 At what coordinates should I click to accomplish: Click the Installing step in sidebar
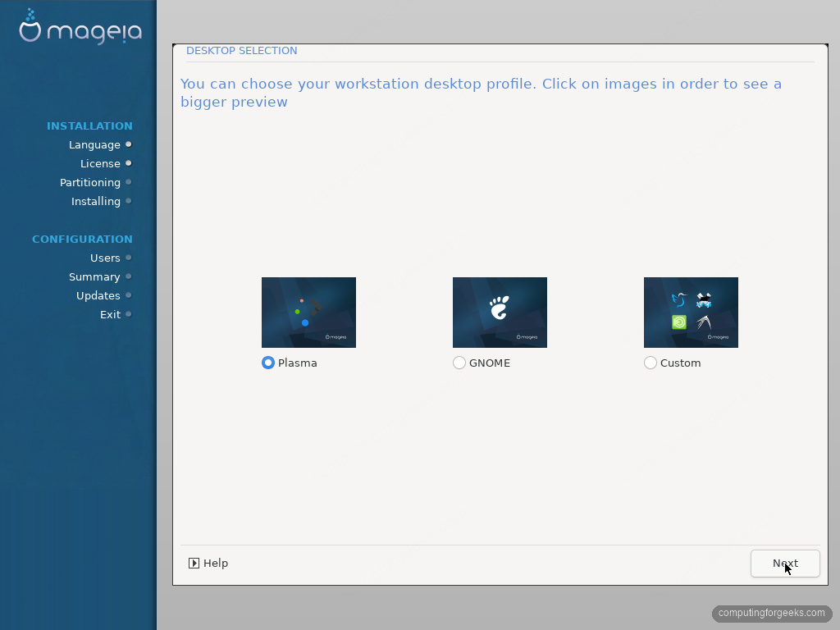coord(96,202)
